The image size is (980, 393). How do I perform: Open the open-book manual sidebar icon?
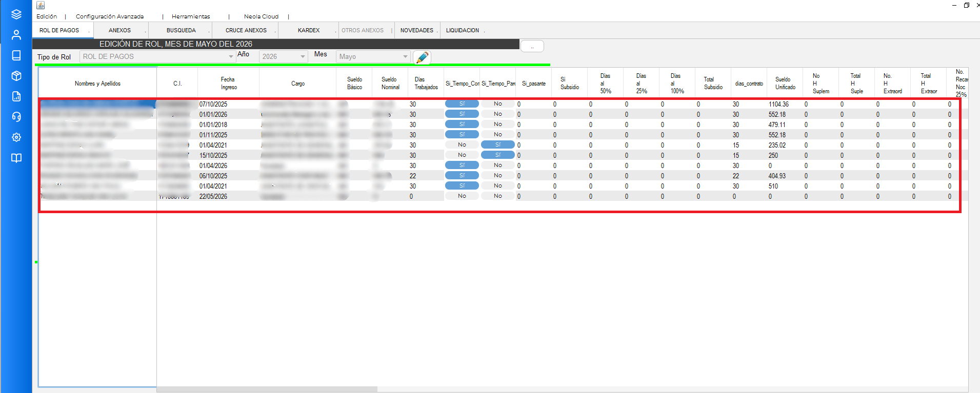click(x=16, y=158)
